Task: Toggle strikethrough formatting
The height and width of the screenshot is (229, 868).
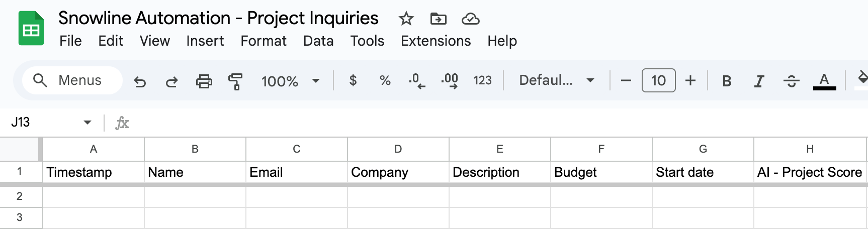Action: 791,81
